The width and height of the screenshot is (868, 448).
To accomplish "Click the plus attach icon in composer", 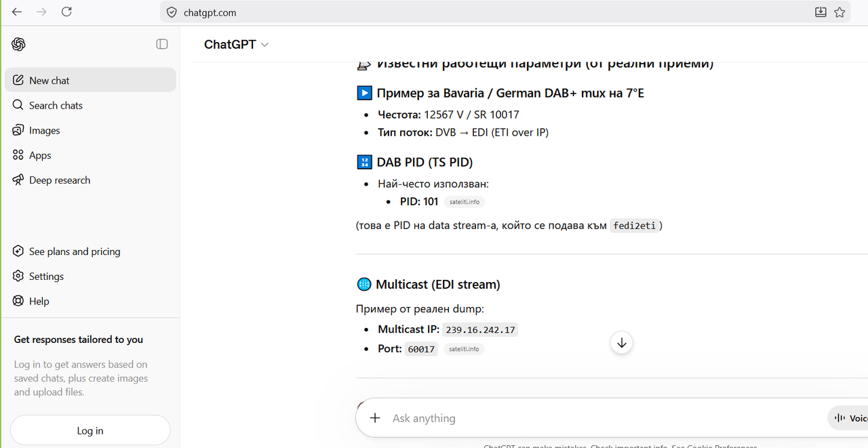I will pos(375,418).
